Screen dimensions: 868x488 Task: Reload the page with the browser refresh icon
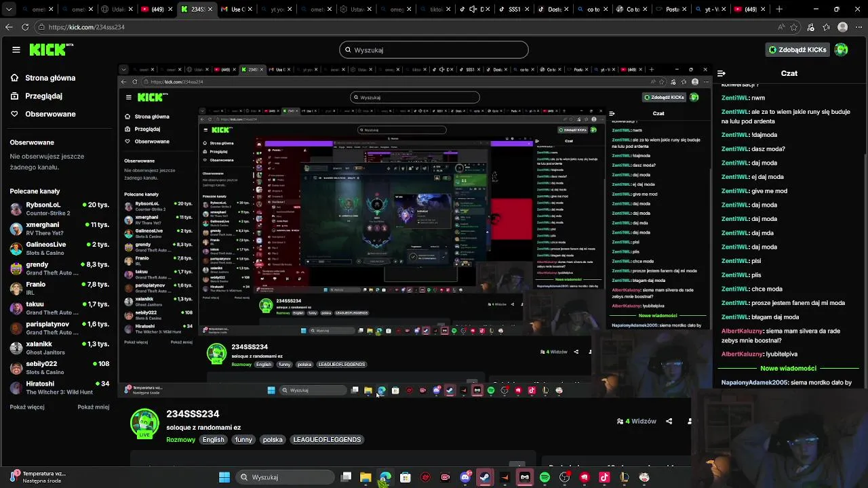point(25,27)
